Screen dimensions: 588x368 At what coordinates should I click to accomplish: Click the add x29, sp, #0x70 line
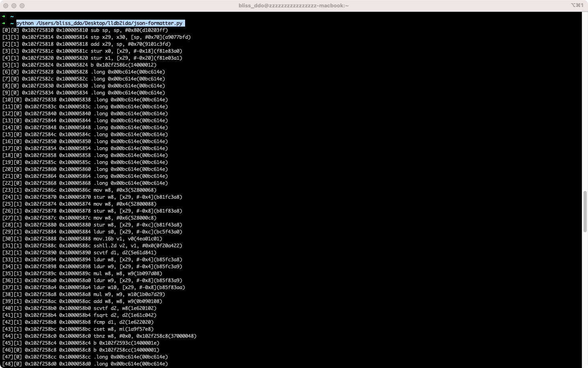(87, 44)
